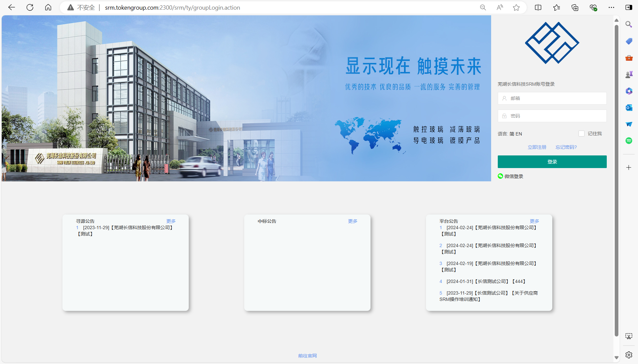The height and width of the screenshot is (364, 638).
Task: Open second 平台公告 item dated 2024-02-24
Action: [x=488, y=249]
